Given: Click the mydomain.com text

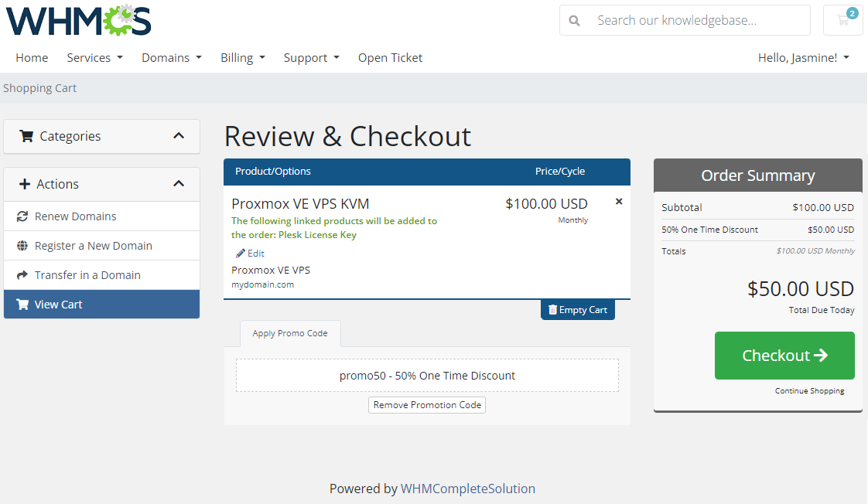Looking at the screenshot, I should [x=262, y=284].
